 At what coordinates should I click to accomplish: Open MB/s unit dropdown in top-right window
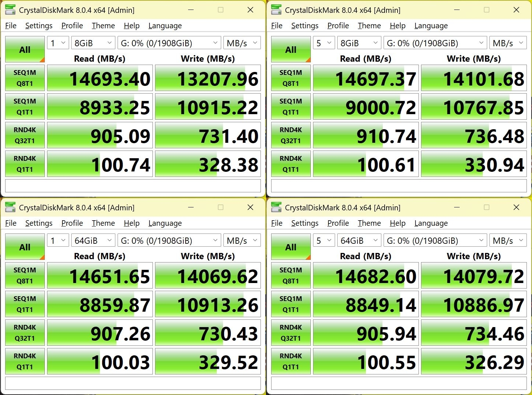point(508,43)
